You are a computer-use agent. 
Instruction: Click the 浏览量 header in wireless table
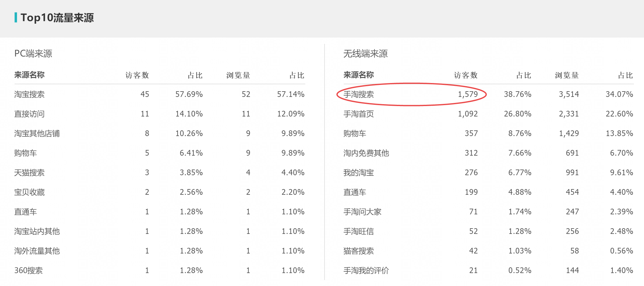tap(567, 75)
